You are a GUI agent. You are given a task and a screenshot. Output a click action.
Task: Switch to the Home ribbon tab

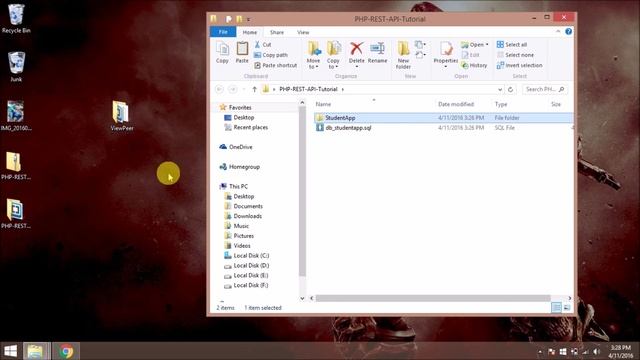(250, 32)
